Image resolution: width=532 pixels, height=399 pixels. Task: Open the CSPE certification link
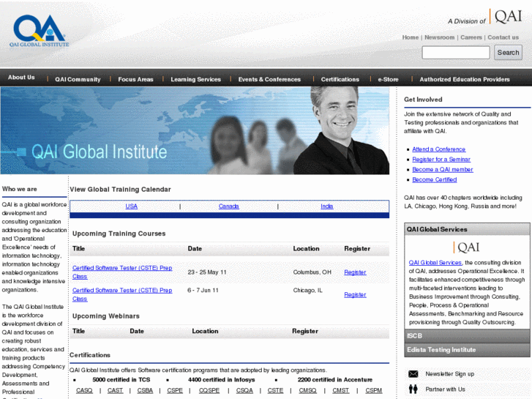pyautogui.click(x=175, y=390)
